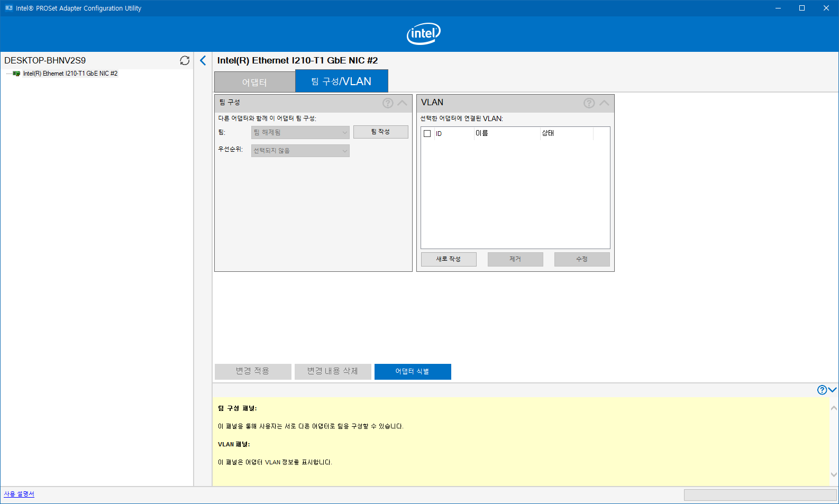
Task: Click the 변경 내용 삭제 button
Action: [x=333, y=371]
